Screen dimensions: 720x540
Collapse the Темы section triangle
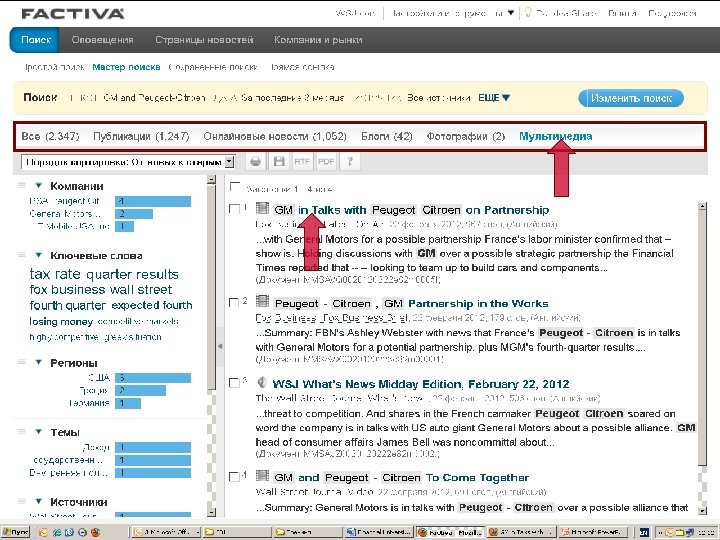click(39, 432)
